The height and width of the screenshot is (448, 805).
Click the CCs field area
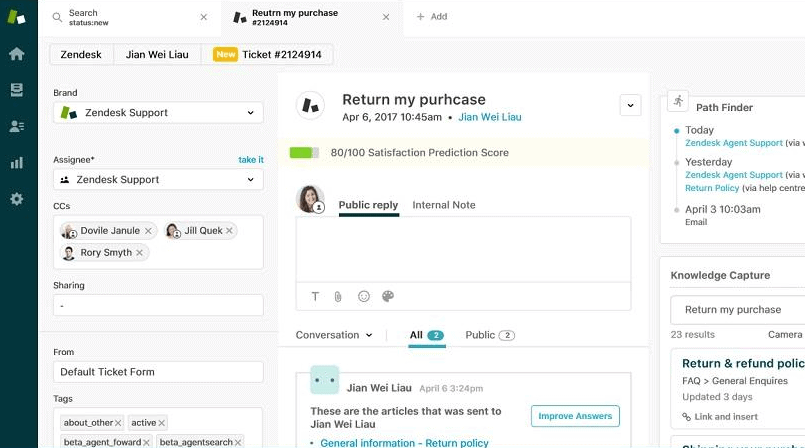coord(158,242)
